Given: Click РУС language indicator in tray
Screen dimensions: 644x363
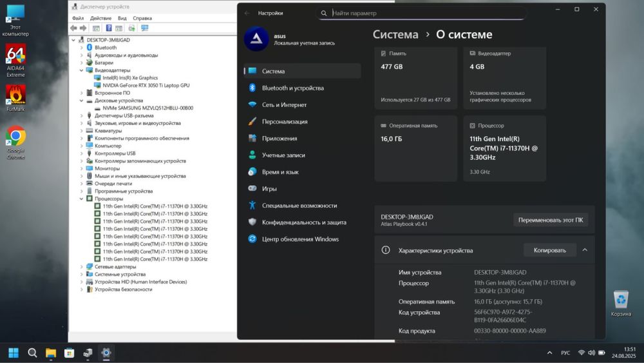Looking at the screenshot, I should coord(565,353).
